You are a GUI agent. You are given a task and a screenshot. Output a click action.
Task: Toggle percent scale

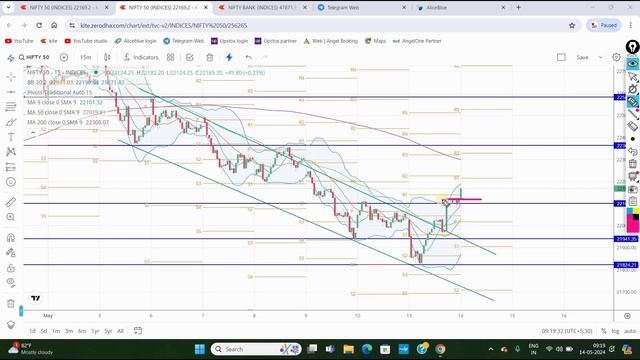point(604,331)
